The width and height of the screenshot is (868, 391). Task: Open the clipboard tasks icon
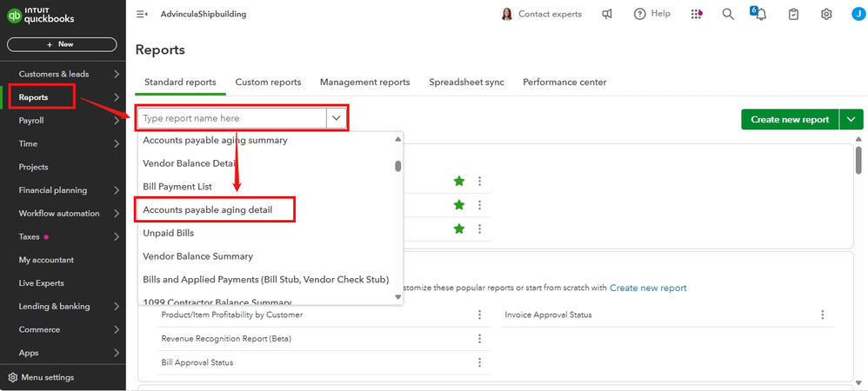point(793,14)
